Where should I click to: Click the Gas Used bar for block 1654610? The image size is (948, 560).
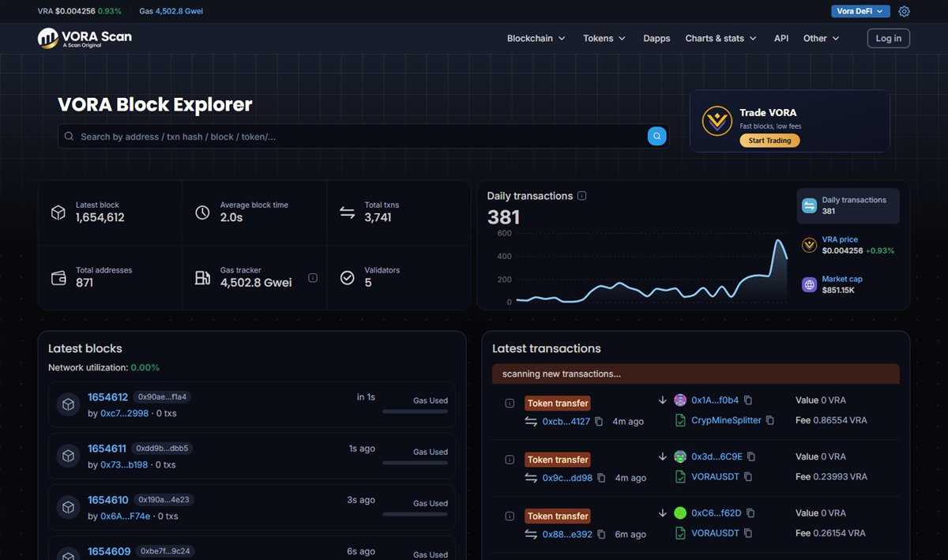(416, 514)
